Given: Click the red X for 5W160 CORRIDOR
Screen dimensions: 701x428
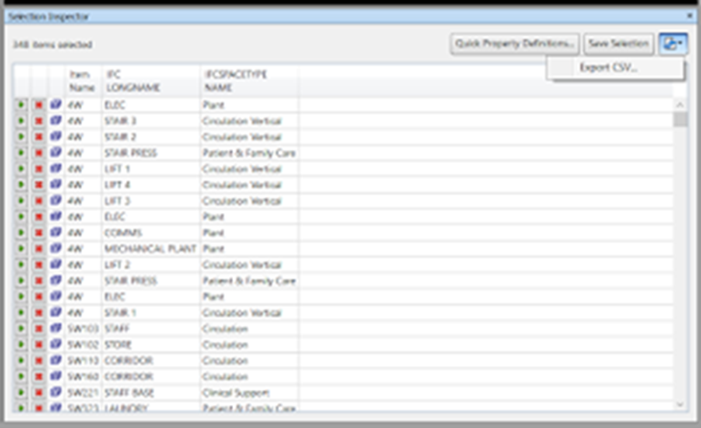Looking at the screenshot, I should tap(39, 377).
